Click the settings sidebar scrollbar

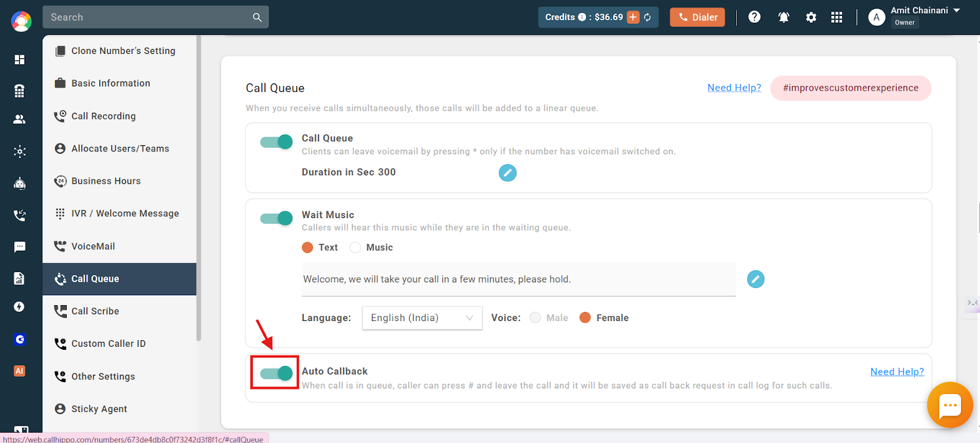tap(198, 187)
